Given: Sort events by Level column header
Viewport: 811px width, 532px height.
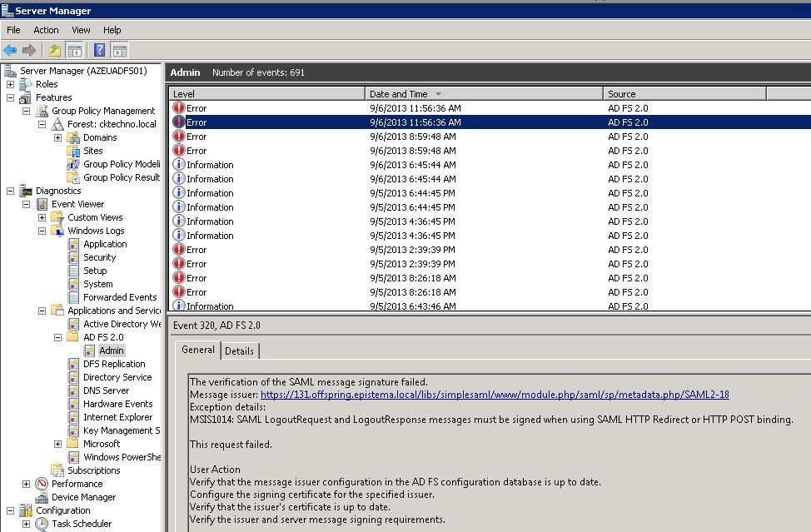Looking at the screenshot, I should tap(267, 94).
